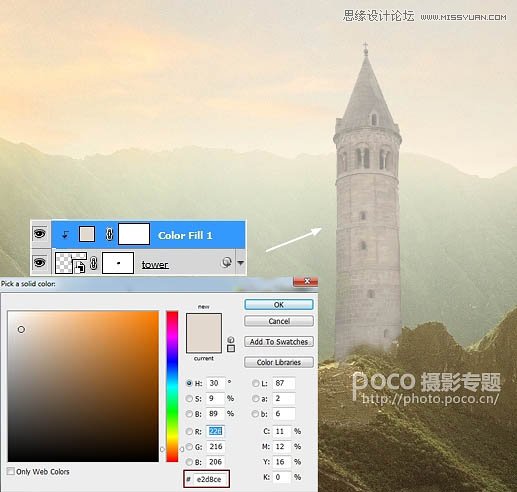Viewport: 517px width, 492px height.
Task: Select the Color Fill 1 layer mask thumbnail
Action: click(134, 234)
